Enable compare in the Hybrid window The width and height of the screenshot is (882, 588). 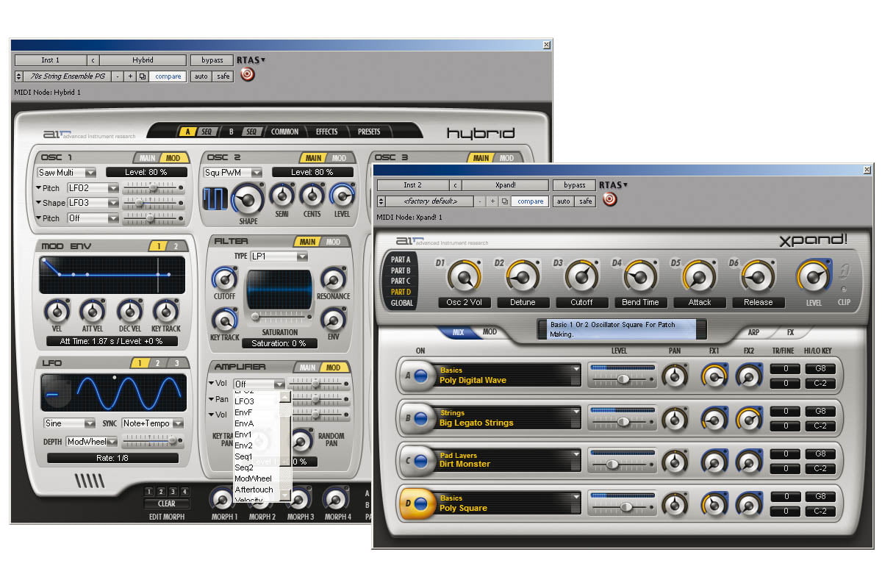pos(168,76)
